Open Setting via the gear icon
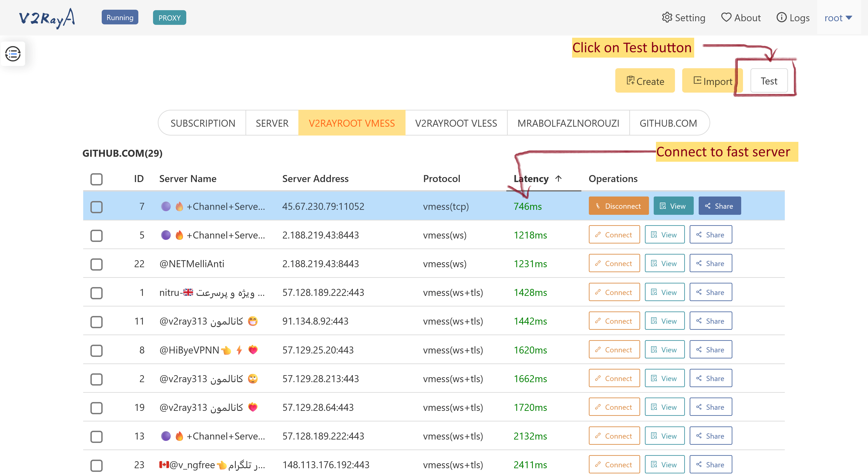 click(667, 18)
